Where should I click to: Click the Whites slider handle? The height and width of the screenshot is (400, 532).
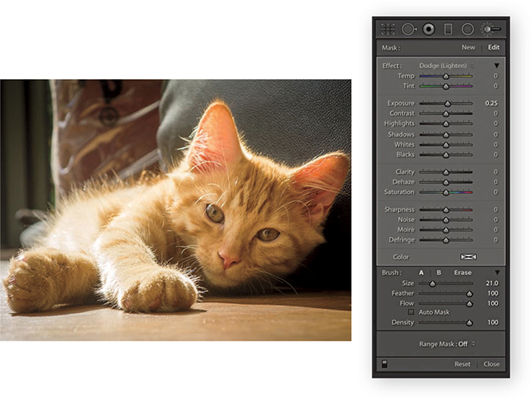click(x=446, y=145)
